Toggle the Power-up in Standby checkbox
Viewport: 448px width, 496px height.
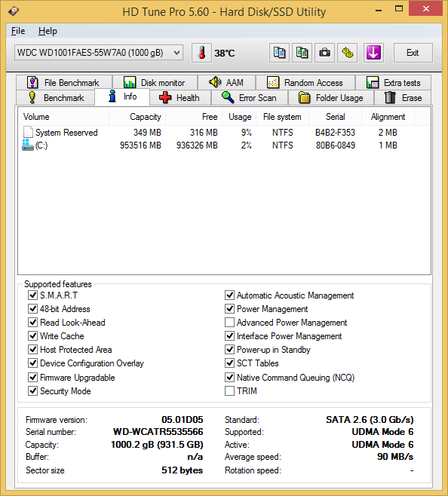[229, 350]
